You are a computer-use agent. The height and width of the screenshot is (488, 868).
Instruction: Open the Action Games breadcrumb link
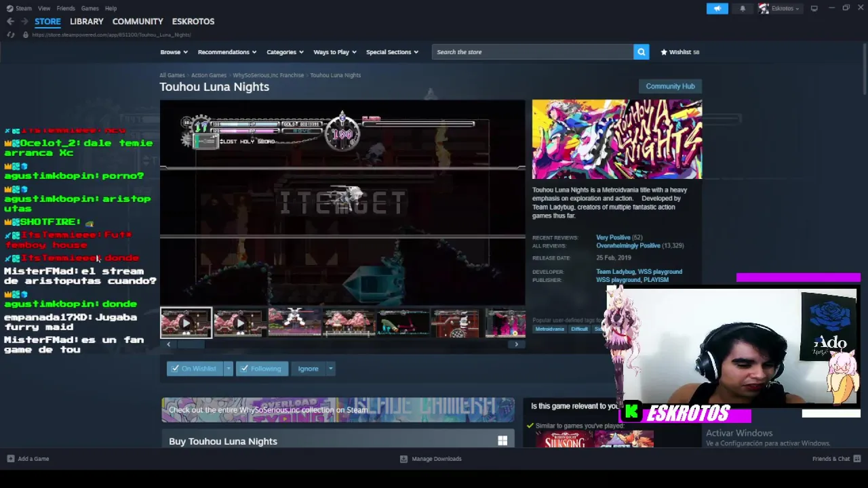tap(209, 75)
